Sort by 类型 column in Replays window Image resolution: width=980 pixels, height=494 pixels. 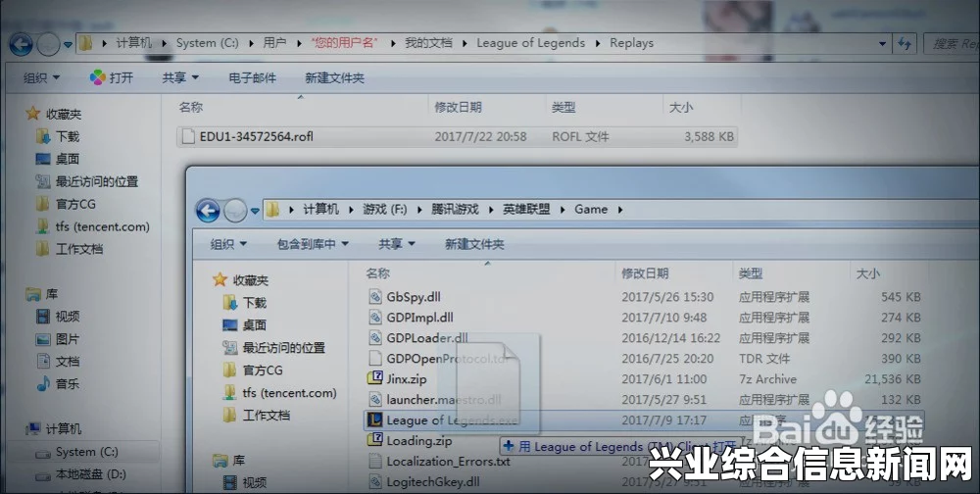pos(563,108)
